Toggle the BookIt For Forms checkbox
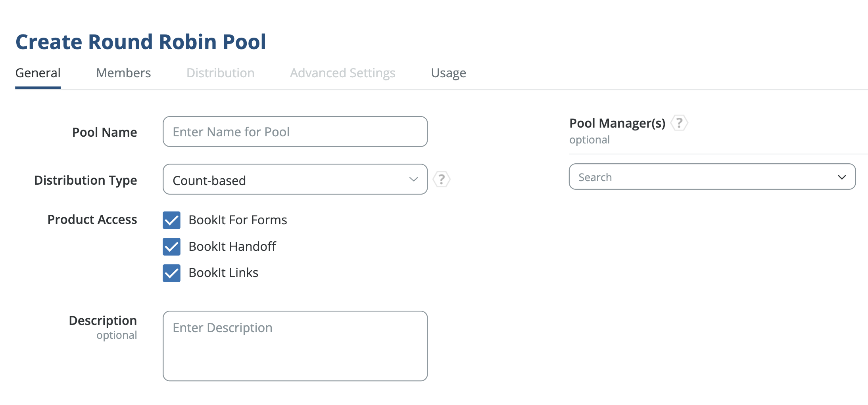868x405 pixels. [171, 220]
